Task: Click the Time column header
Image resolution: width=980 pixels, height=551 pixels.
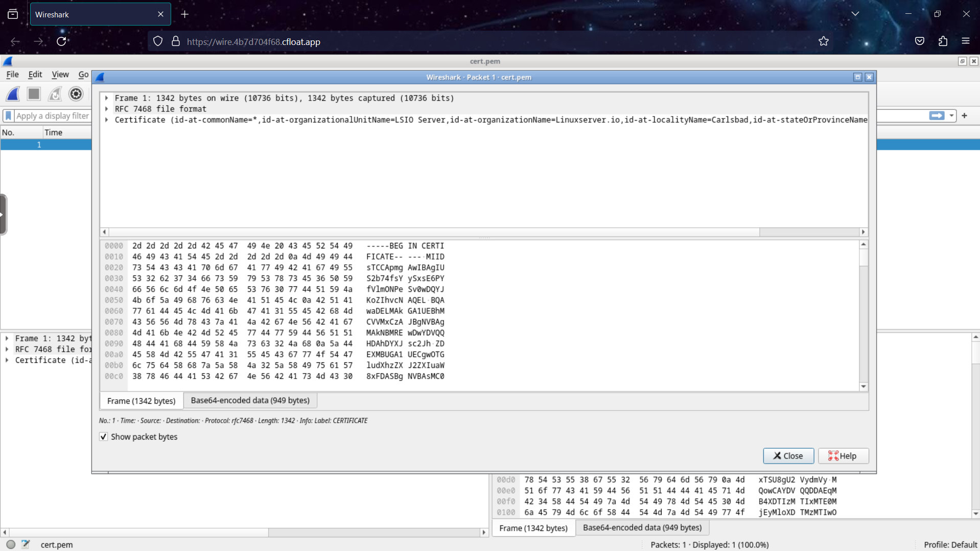Action: point(67,132)
